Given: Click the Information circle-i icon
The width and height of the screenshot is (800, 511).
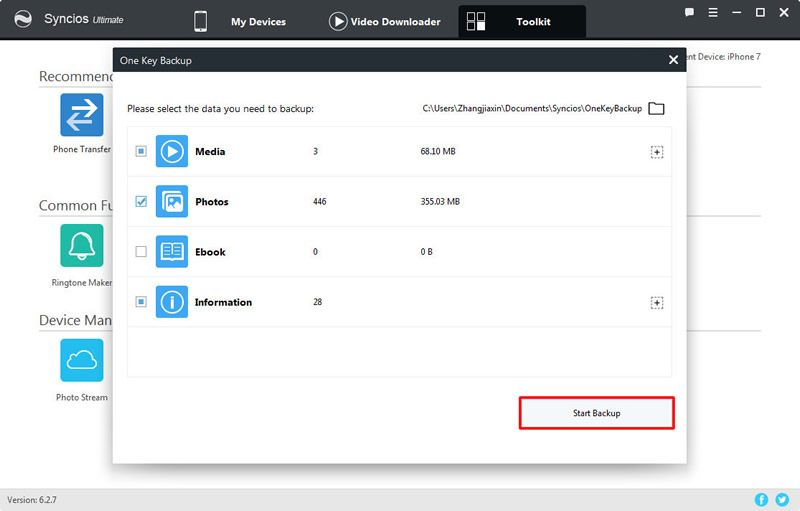Looking at the screenshot, I should tap(171, 302).
